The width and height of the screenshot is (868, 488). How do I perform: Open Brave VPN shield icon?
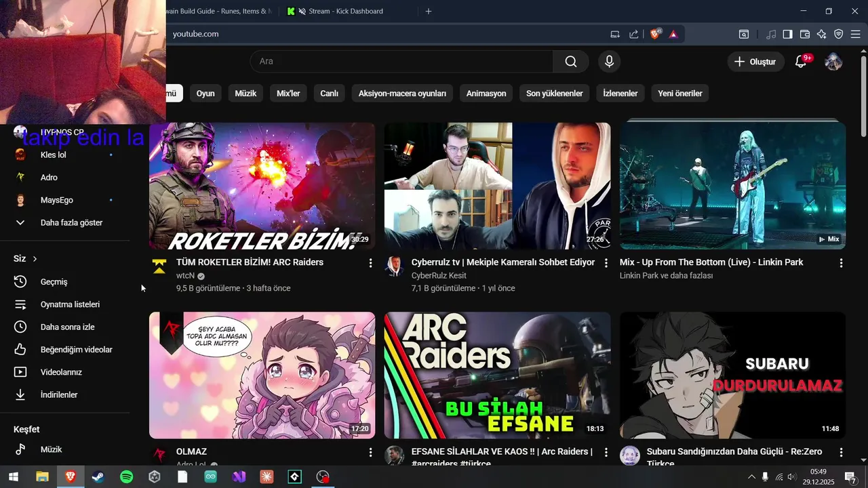tap(839, 34)
